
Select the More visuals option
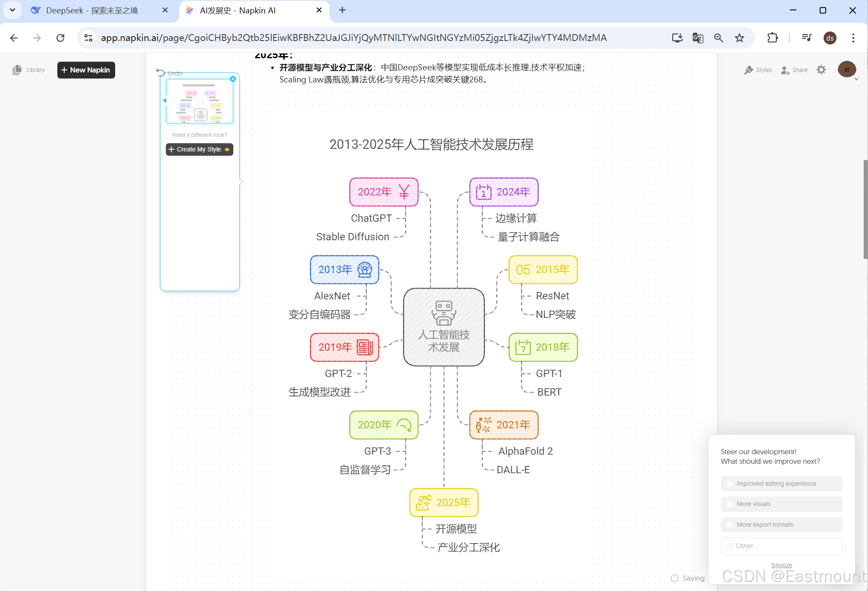[781, 504]
